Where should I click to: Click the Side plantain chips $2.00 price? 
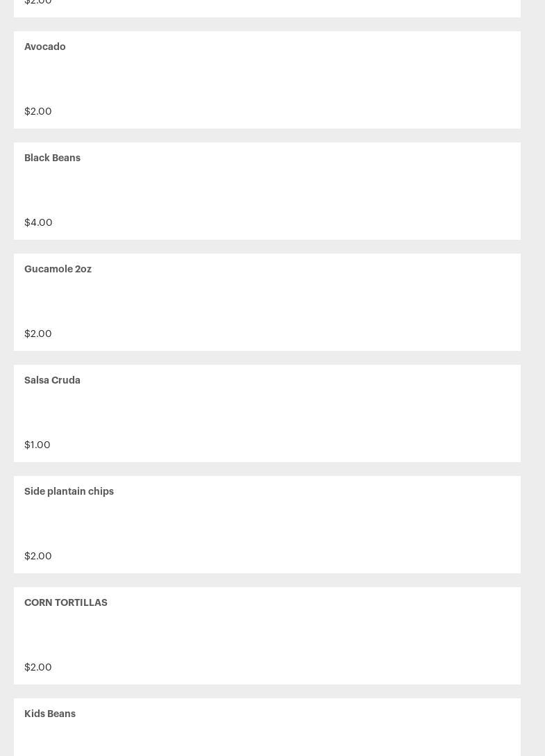[x=38, y=556]
